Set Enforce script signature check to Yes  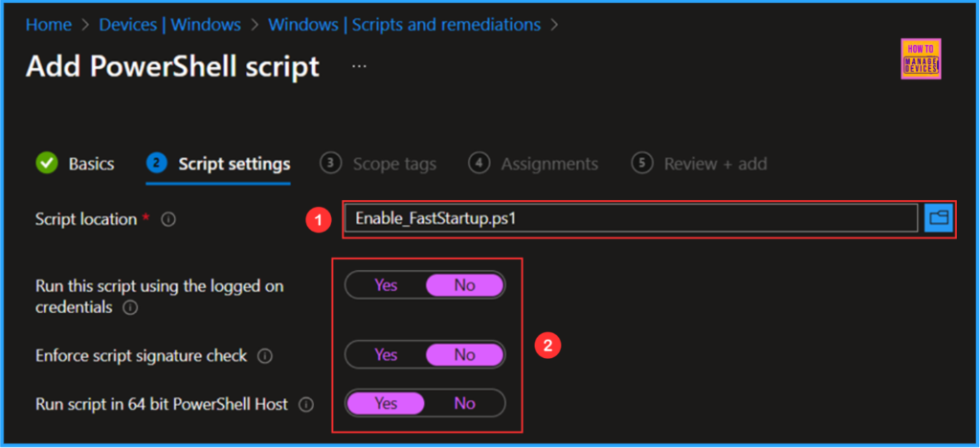386,355
